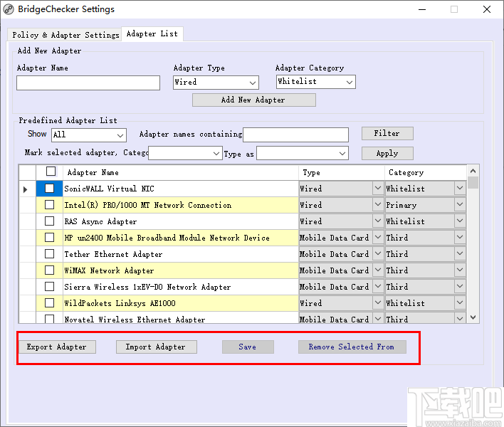Open the Adapter Category dropdown showing Whitelist
The image size is (504, 427).
tap(315, 82)
